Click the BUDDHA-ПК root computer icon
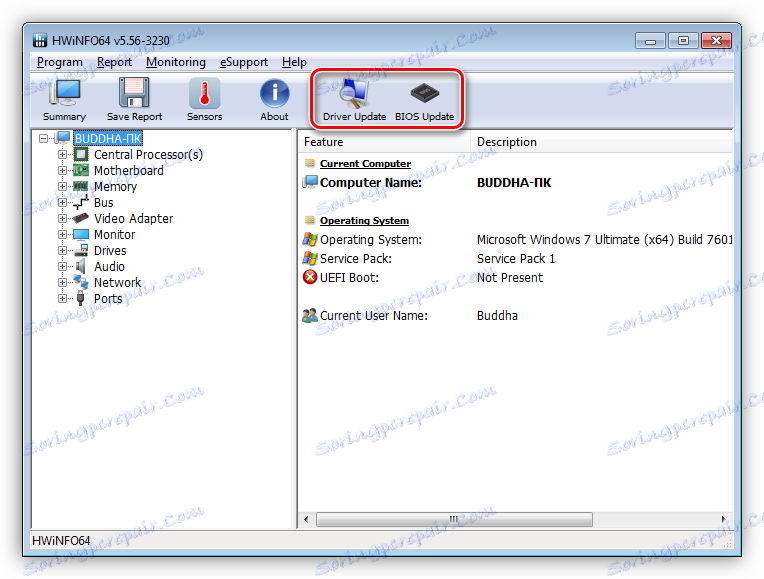The height and width of the screenshot is (579, 764). [63, 138]
